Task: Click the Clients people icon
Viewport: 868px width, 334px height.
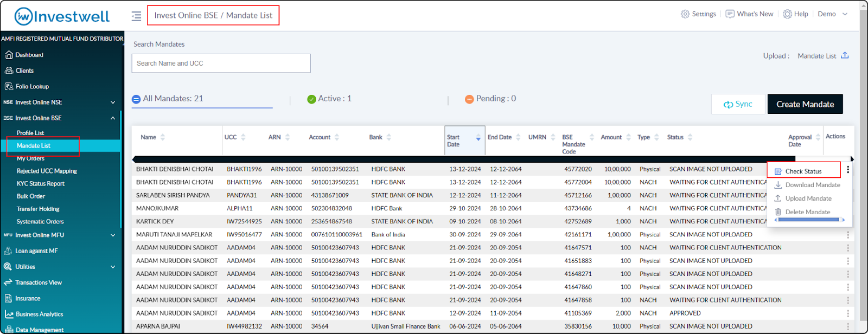Action: 9,70
